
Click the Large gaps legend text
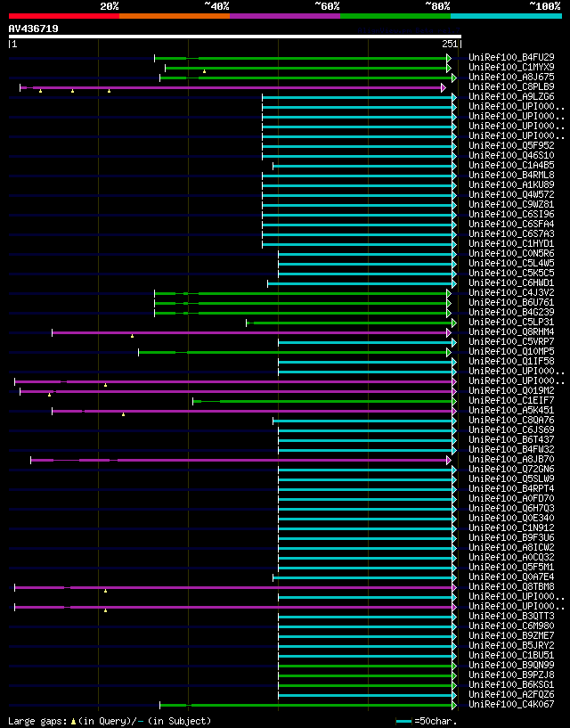coord(110,721)
